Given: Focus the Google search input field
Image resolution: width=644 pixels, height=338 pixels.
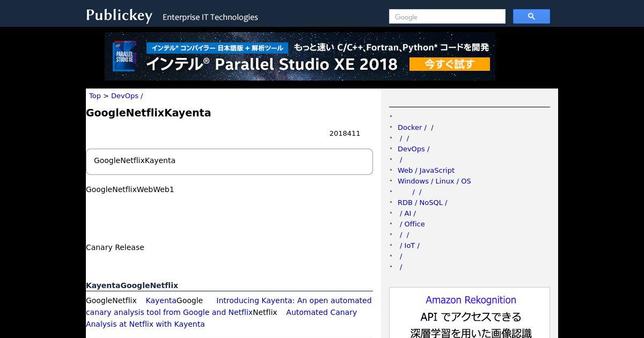Looking at the screenshot, I should click(447, 17).
